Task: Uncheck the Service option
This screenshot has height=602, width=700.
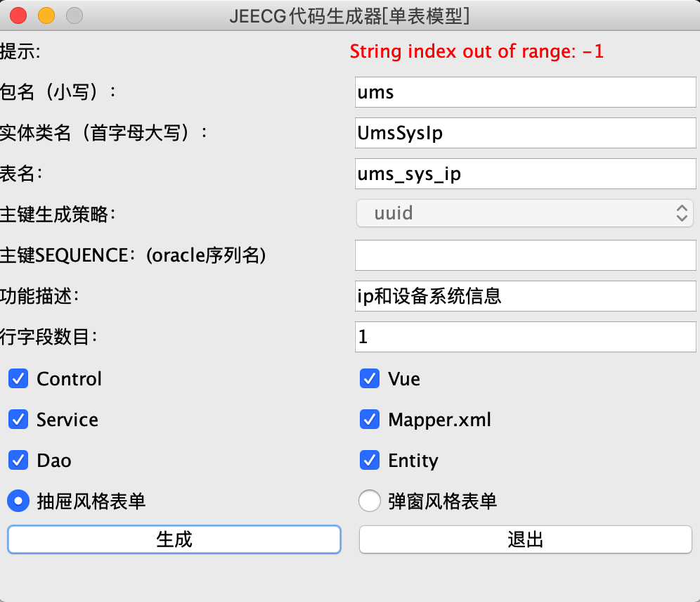Action: click(18, 419)
